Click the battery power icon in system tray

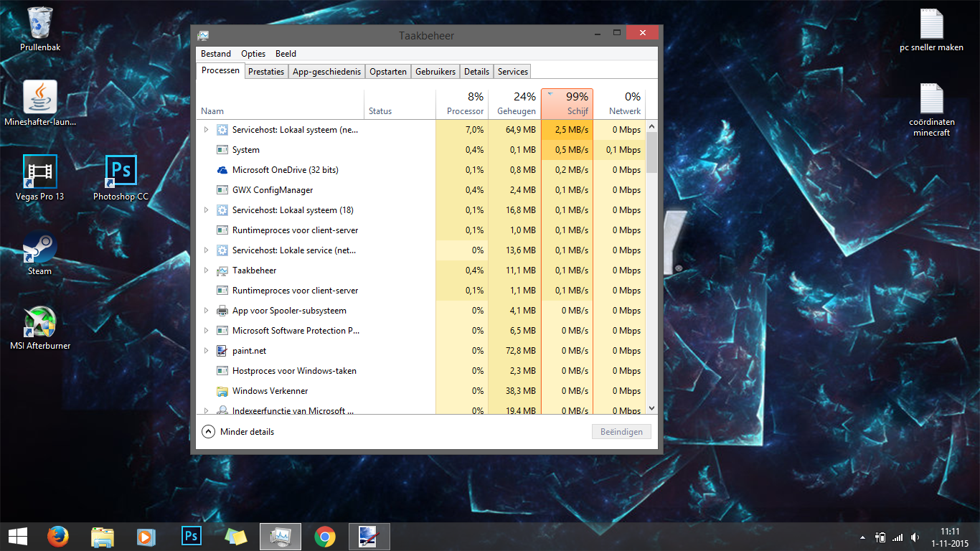point(880,537)
